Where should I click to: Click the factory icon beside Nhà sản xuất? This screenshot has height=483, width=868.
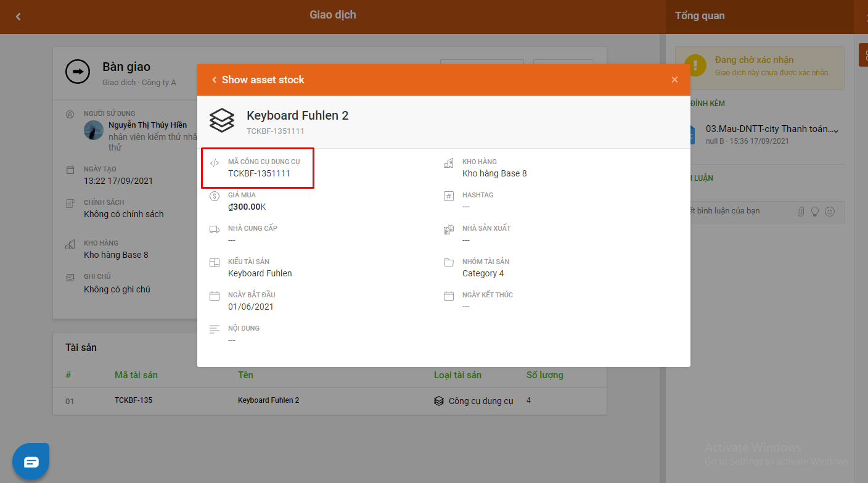tap(449, 229)
